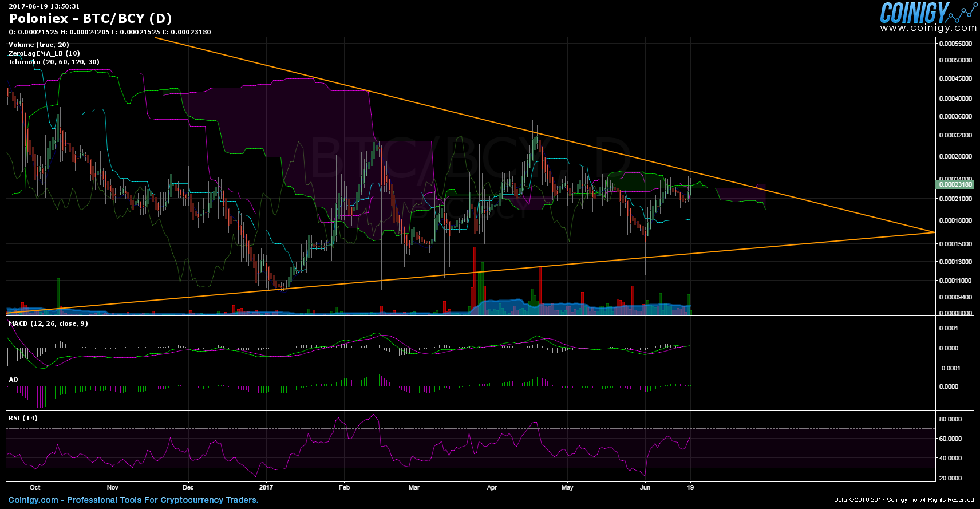Click the RSI (14) indicator label

23,418
